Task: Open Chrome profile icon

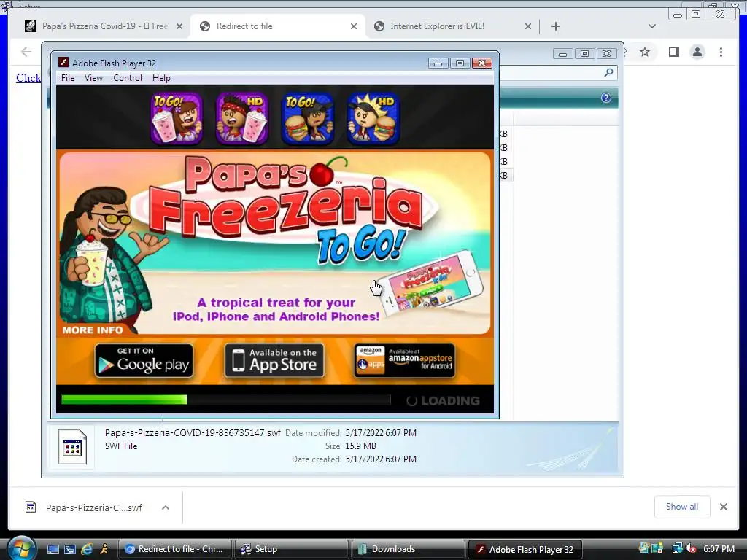Action: pos(697,52)
